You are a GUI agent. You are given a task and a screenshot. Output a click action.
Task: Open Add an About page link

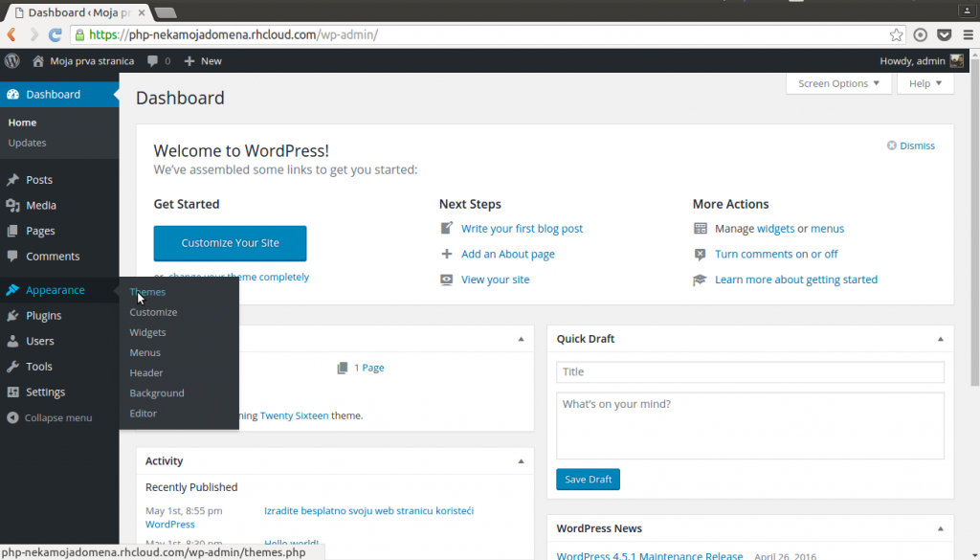coord(508,255)
